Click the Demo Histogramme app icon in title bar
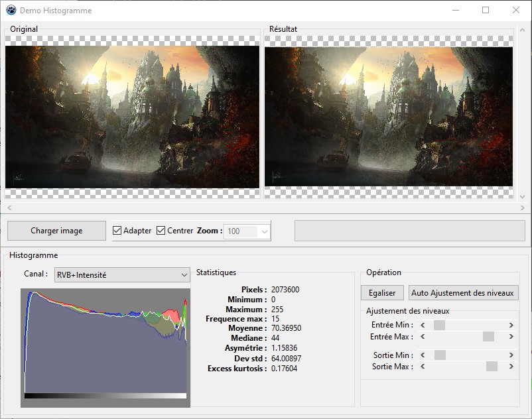The image size is (532, 419). pyautogui.click(x=11, y=10)
